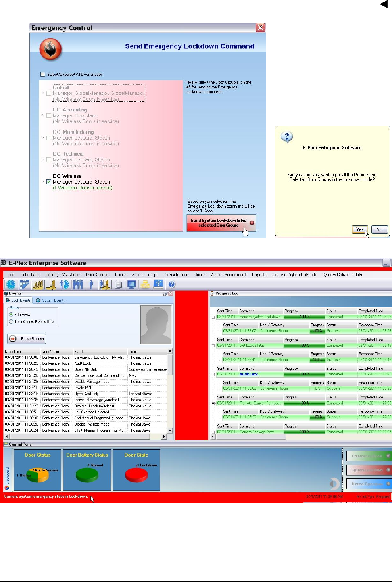Select the All Events radio button

(11, 314)
